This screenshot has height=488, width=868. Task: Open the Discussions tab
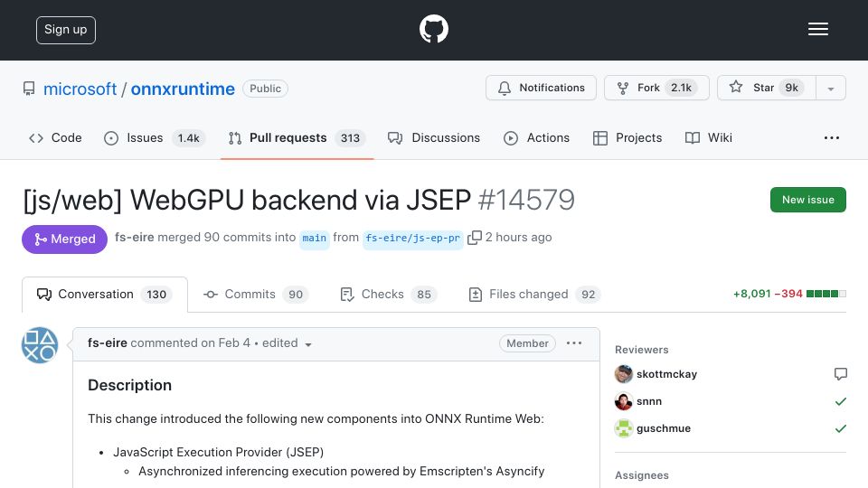(x=433, y=137)
